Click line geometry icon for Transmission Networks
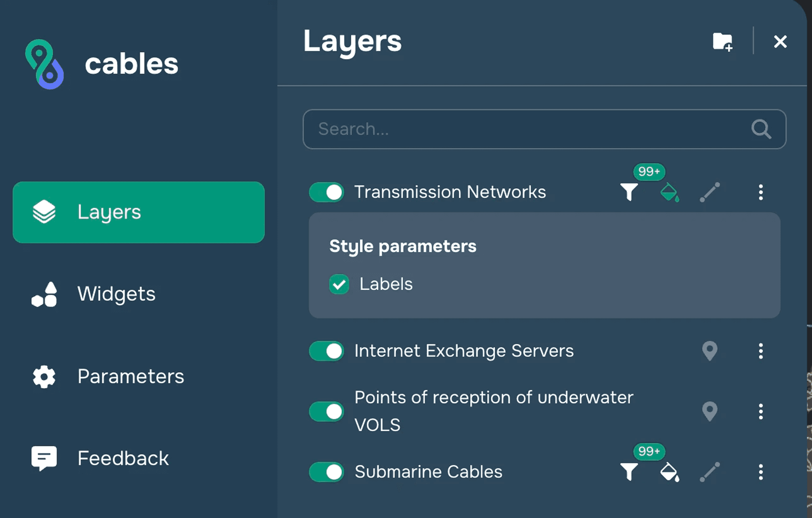Viewport: 812px width, 518px height. point(710,192)
